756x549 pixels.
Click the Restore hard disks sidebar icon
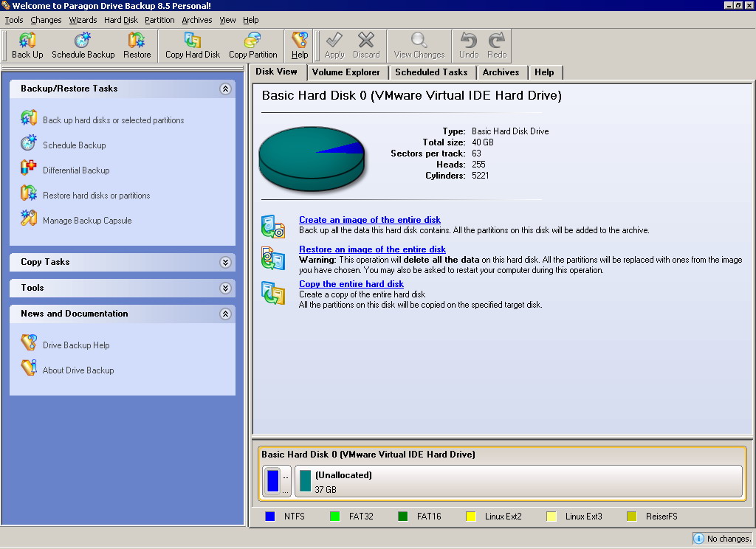pyautogui.click(x=29, y=193)
